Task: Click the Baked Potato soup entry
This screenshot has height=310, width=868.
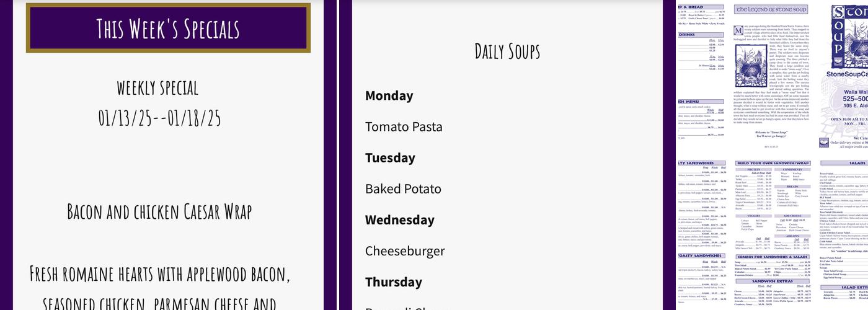Action: [x=403, y=188]
